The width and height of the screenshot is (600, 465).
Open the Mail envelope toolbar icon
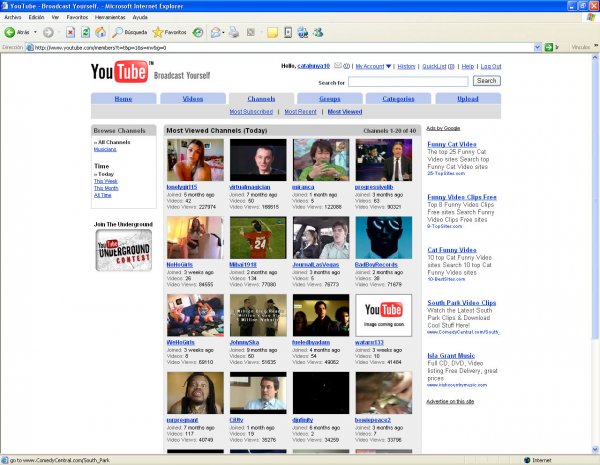pyautogui.click(x=215, y=33)
